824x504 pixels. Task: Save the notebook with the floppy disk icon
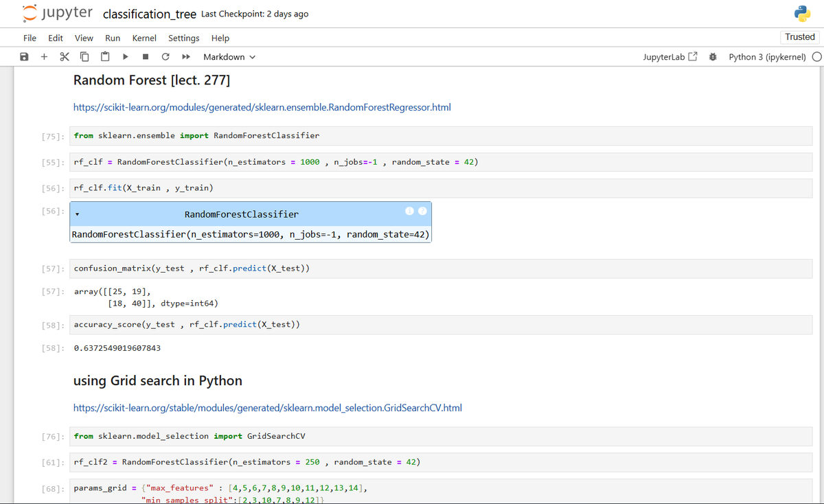coord(24,57)
